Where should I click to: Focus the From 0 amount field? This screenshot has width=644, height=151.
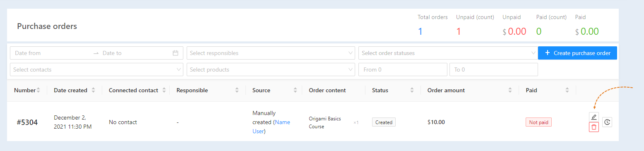point(403,70)
